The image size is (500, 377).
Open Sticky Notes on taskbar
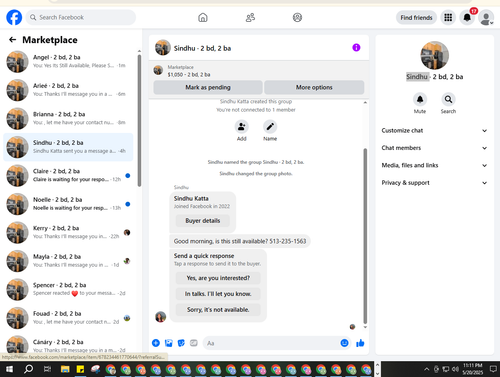point(80,369)
